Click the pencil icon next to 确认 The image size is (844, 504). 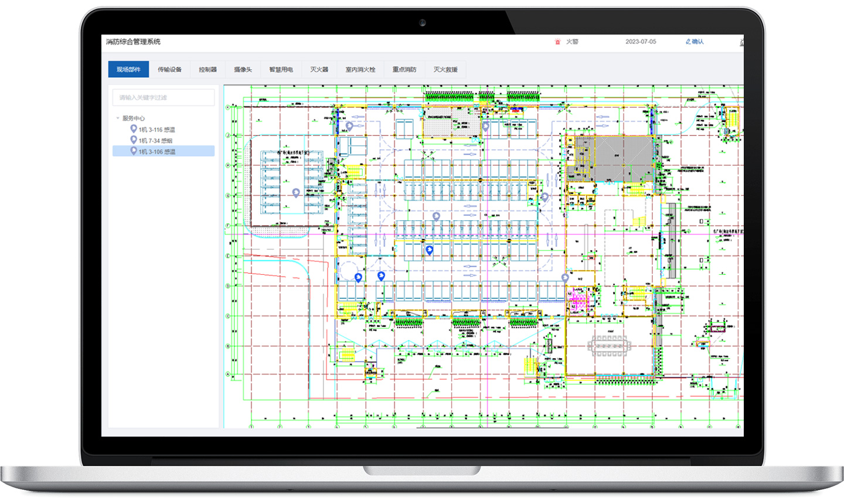pyautogui.click(x=688, y=42)
